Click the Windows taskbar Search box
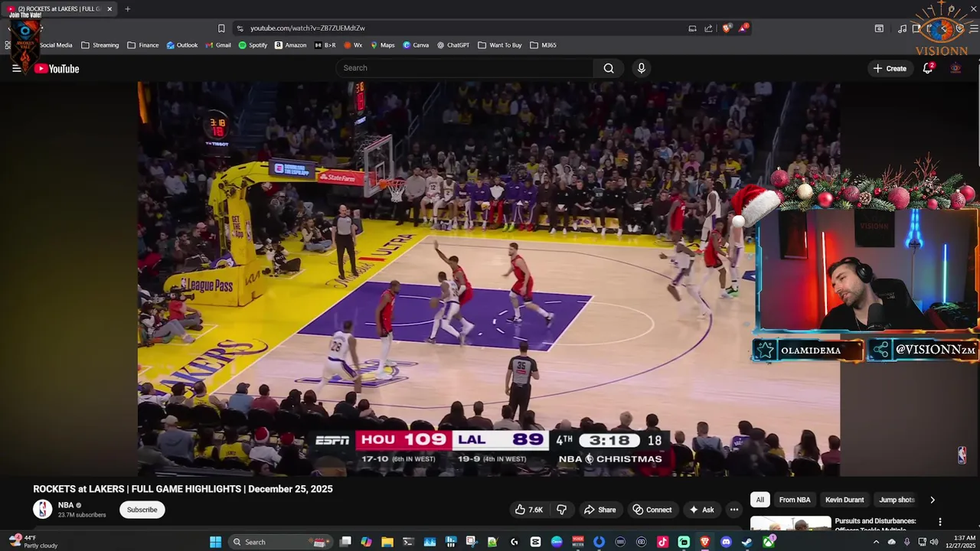This screenshot has height=551, width=980. pyautogui.click(x=280, y=542)
